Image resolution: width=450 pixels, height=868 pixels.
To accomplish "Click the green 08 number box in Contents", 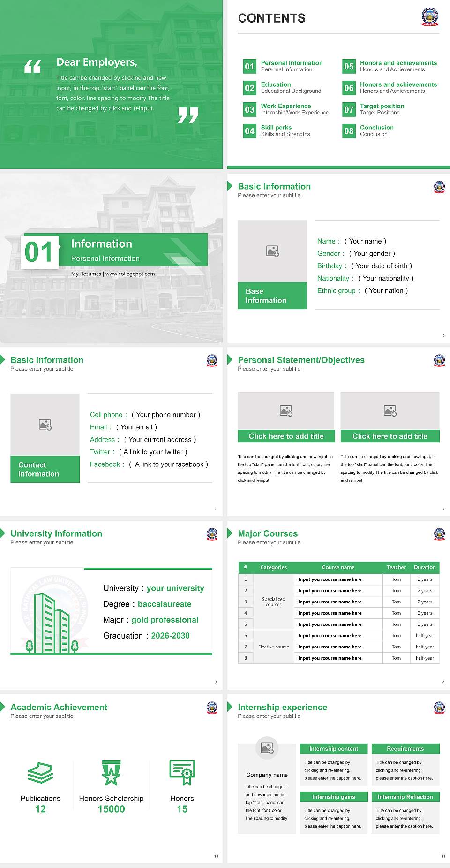I will pyautogui.click(x=349, y=131).
